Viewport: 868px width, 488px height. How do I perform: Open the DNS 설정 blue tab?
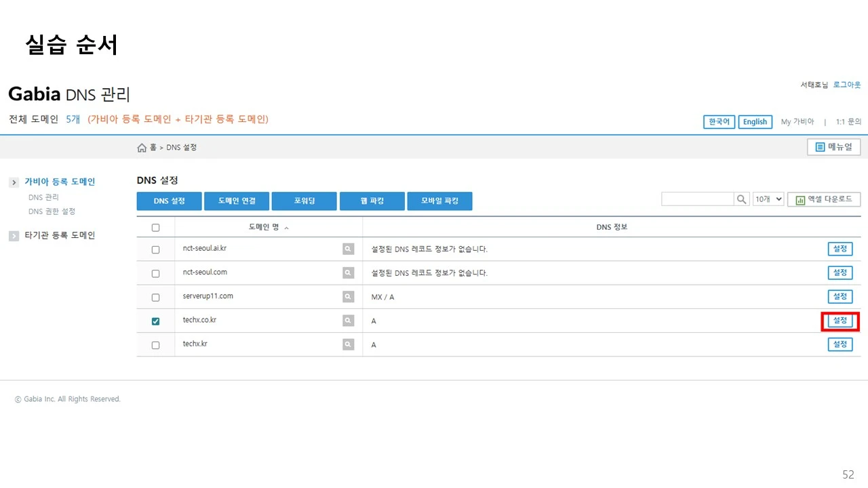(x=170, y=201)
